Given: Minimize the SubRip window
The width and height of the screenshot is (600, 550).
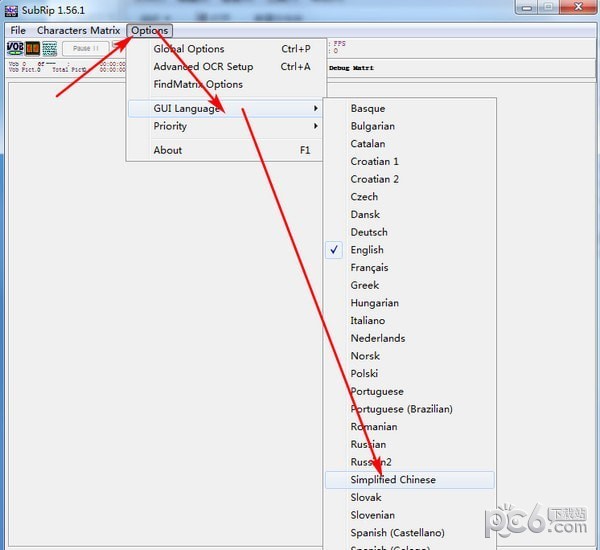Looking at the screenshot, I should (527, 7).
